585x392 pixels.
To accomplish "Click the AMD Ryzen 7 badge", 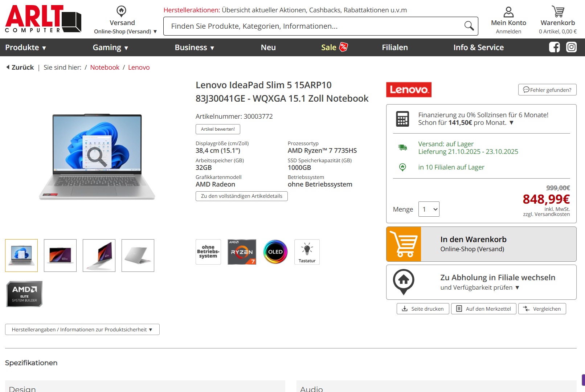I will (242, 252).
